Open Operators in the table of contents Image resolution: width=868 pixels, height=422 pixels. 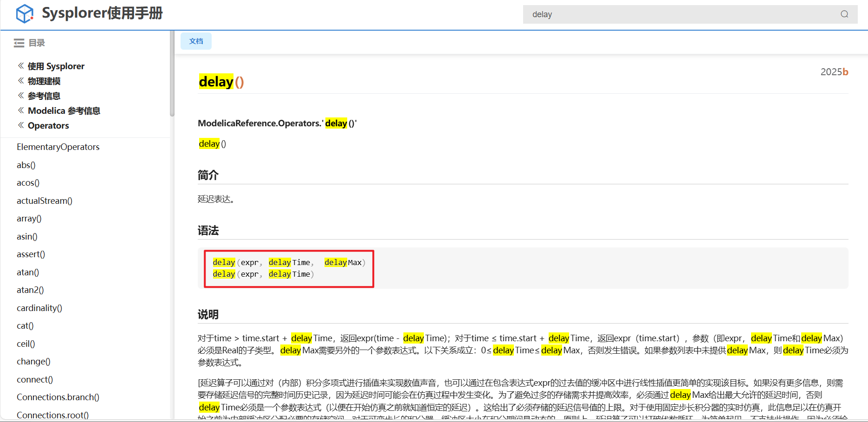pos(48,126)
